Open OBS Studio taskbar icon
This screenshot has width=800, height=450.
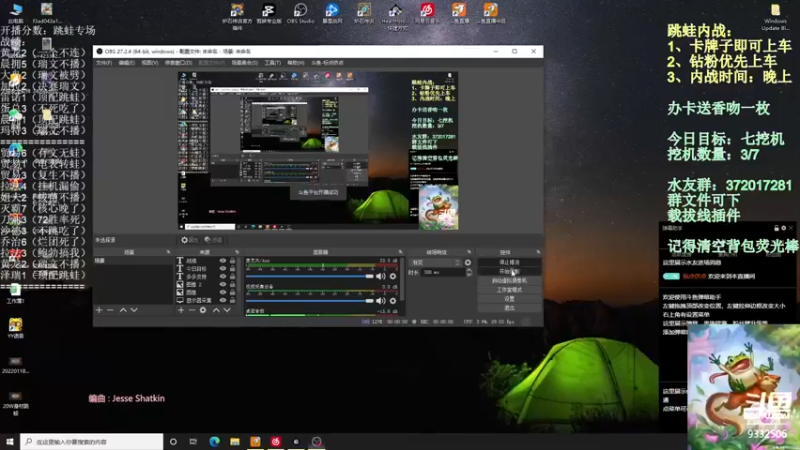[x=316, y=441]
